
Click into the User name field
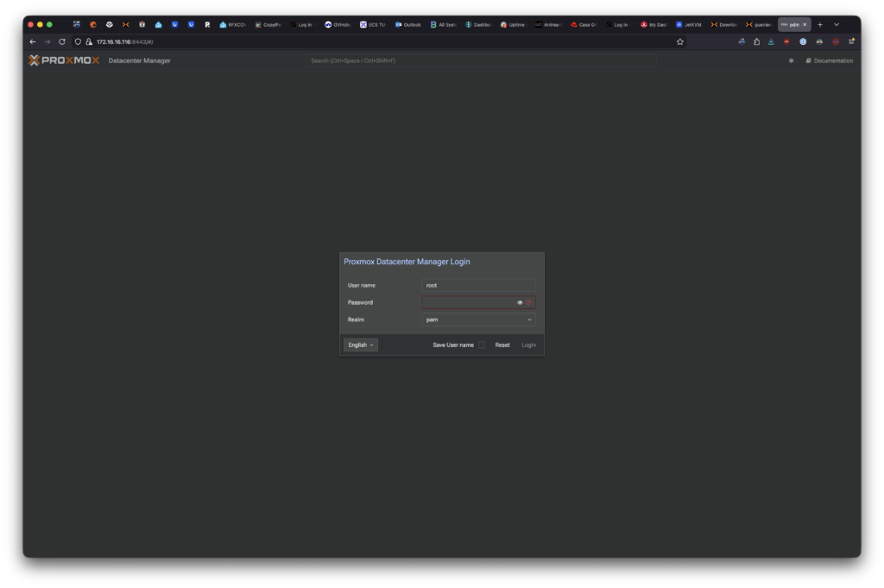(478, 285)
